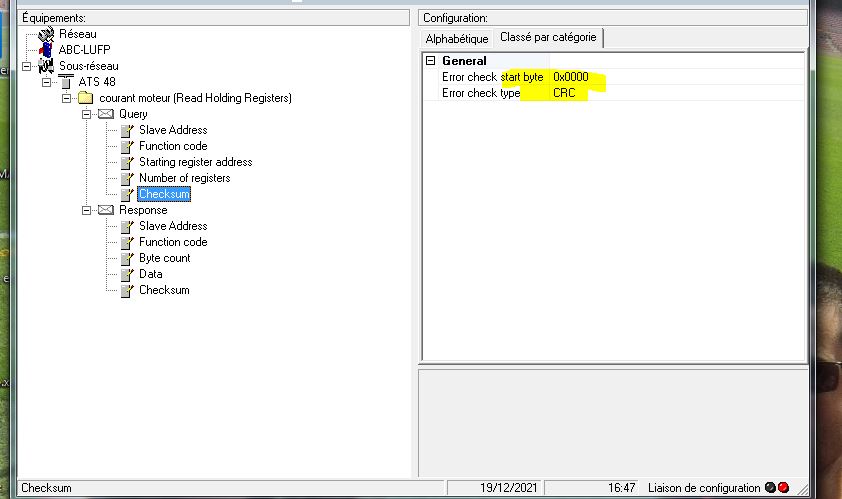Collapse the Query tree branch
This screenshot has height=499, width=842.
click(x=87, y=114)
